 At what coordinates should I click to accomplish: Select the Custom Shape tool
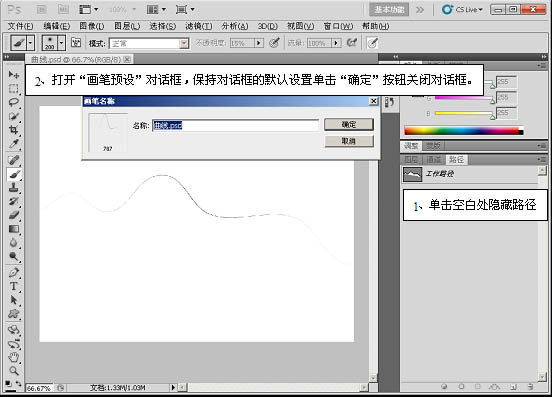point(14,314)
